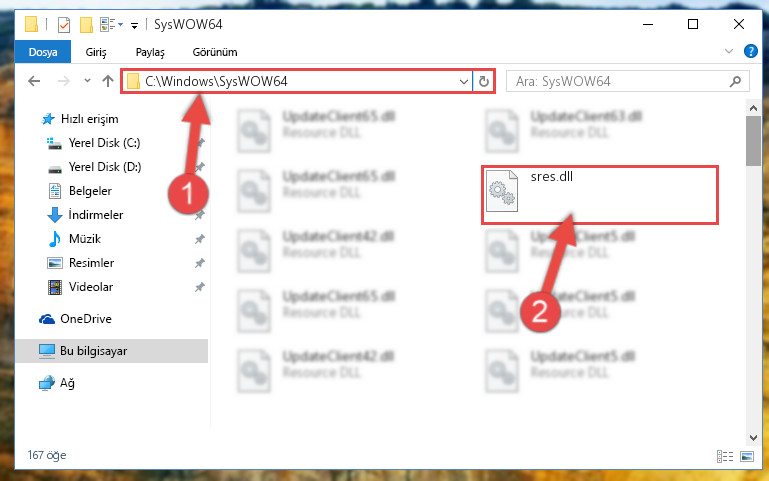Go up one folder level arrow
This screenshot has width=769, height=481.
(108, 81)
